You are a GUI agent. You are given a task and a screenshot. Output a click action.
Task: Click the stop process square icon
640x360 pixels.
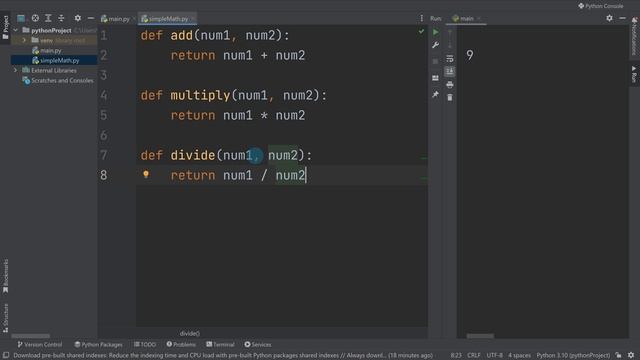tap(436, 61)
